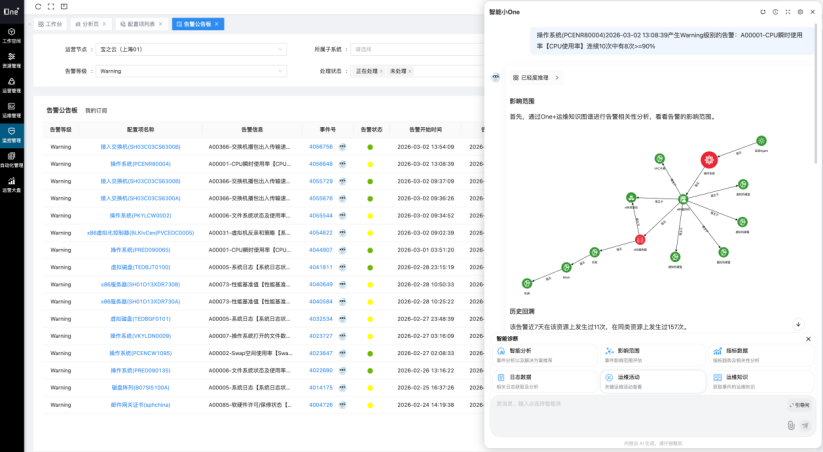
Task: Open link 操作系统(PCENR80004)
Action: point(140,164)
